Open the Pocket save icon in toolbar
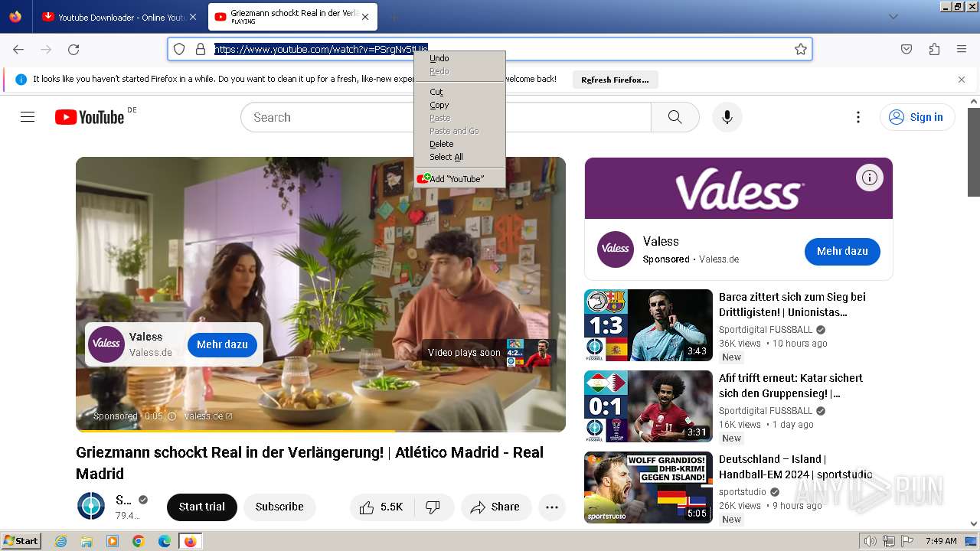980x551 pixels. pyautogui.click(x=906, y=49)
